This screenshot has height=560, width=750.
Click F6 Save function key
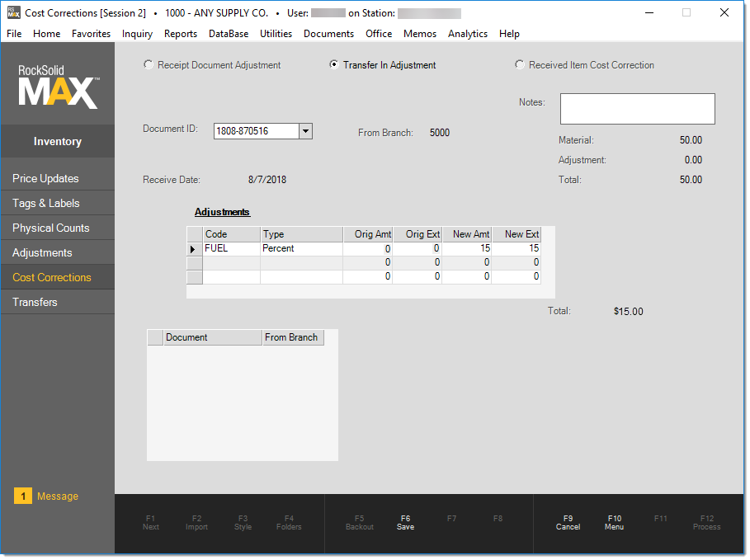[x=405, y=523]
